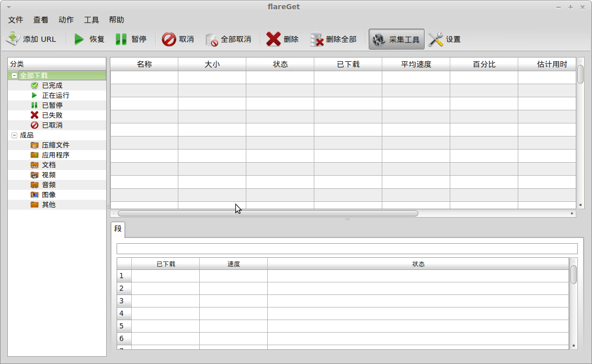Image resolution: width=592 pixels, height=364 pixels.
Task: Select segment row 6 header
Action: pos(124,338)
